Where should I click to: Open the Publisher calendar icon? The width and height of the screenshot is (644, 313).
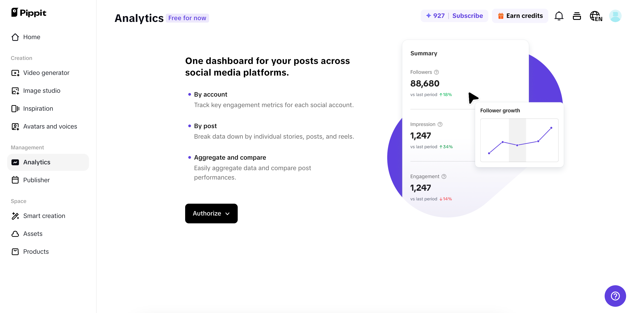[x=15, y=180]
